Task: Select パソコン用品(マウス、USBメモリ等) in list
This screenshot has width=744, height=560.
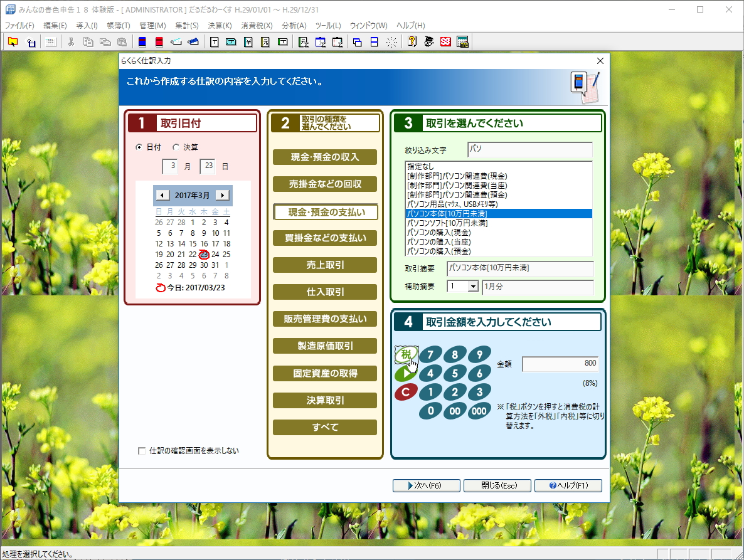Action: tap(499, 204)
